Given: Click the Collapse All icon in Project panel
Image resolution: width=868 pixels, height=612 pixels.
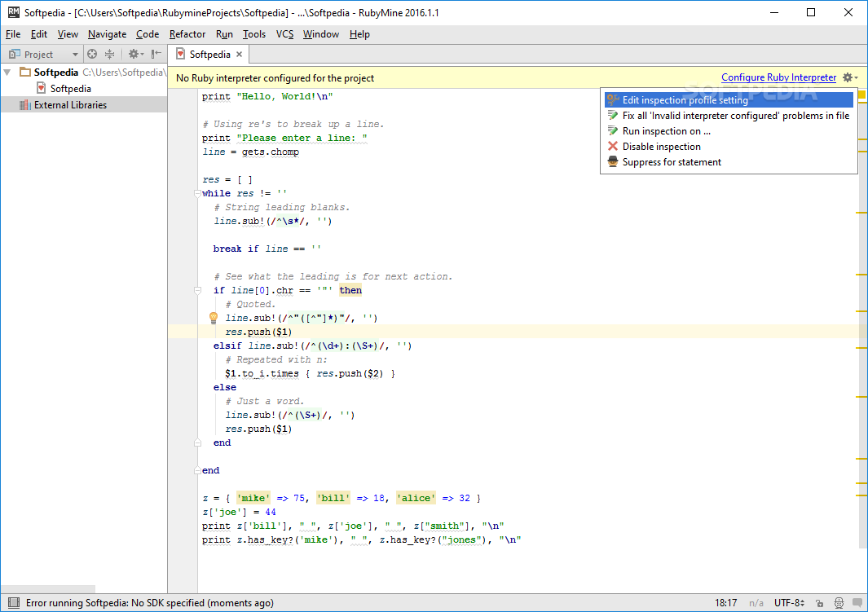Looking at the screenshot, I should (109, 55).
